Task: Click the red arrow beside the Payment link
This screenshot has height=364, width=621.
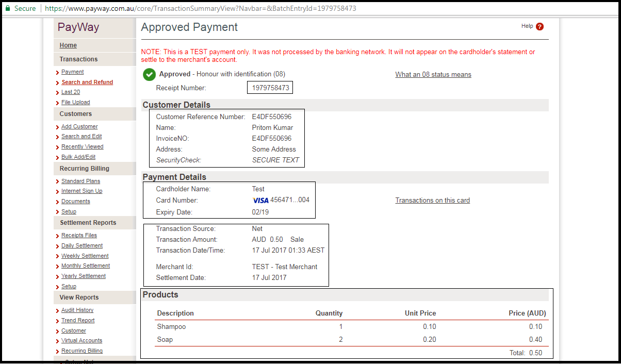Action: pyautogui.click(x=57, y=72)
